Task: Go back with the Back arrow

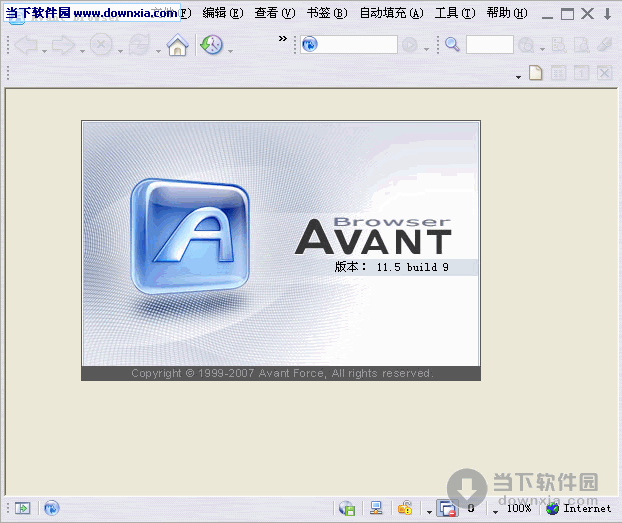Action: 26,44
